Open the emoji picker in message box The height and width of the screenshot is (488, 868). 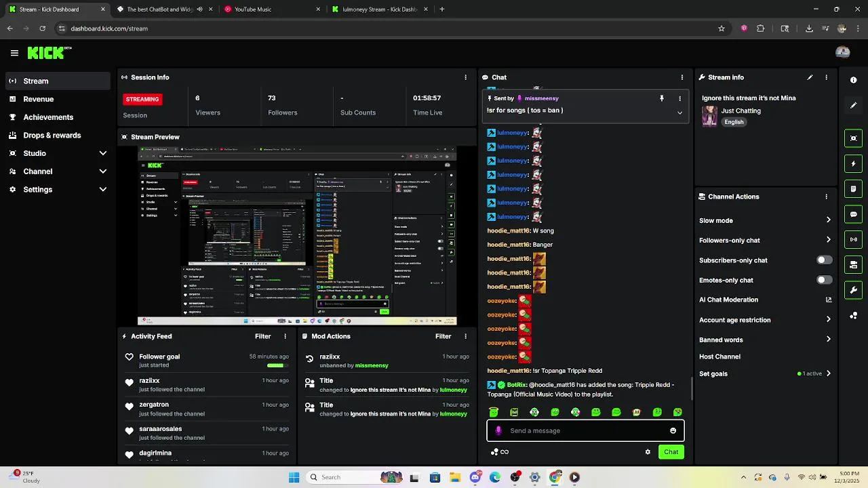(x=673, y=430)
